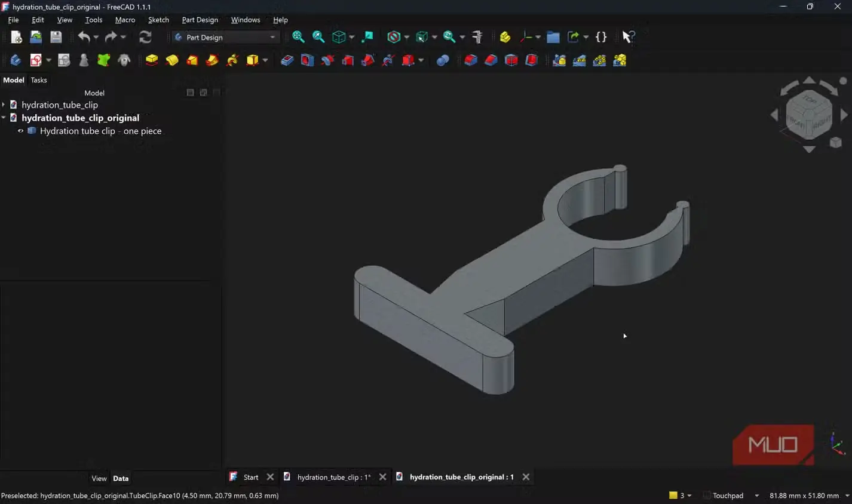Apply the Fillet tool

point(471,60)
